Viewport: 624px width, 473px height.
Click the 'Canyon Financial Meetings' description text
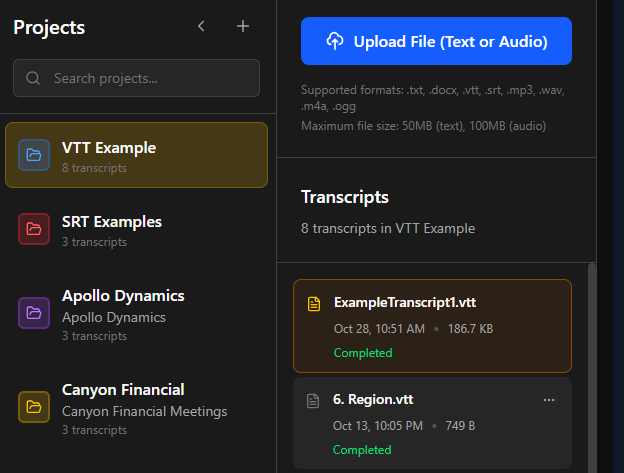(144, 411)
